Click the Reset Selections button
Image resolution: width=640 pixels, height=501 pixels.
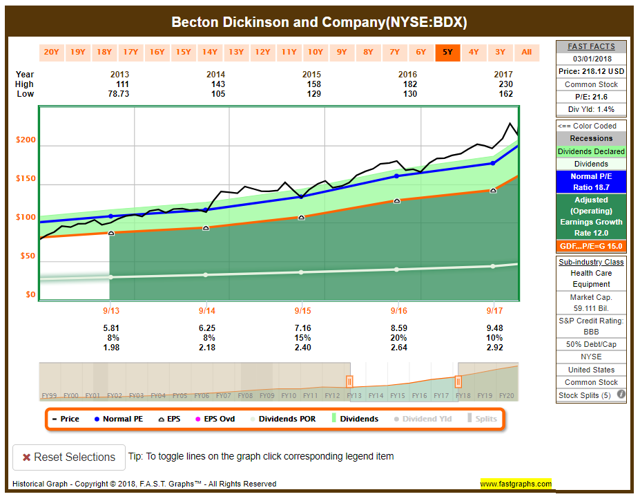[x=69, y=457]
